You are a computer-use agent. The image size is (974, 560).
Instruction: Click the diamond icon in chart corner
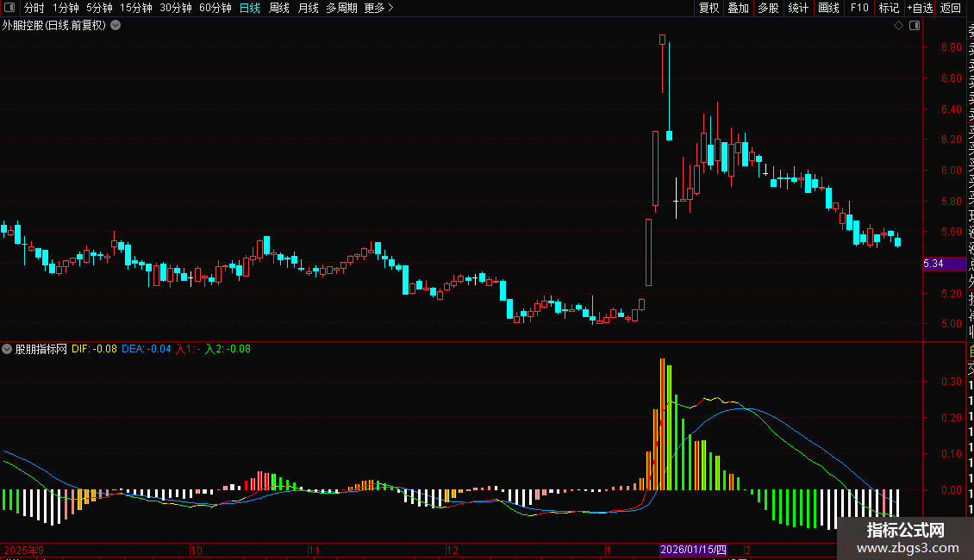[898, 26]
